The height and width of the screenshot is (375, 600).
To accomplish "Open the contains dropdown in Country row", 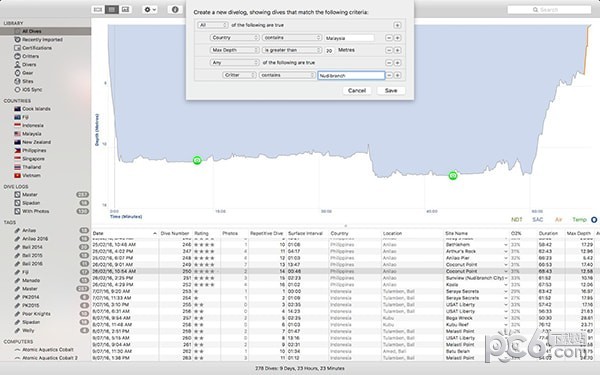I will click(292, 38).
